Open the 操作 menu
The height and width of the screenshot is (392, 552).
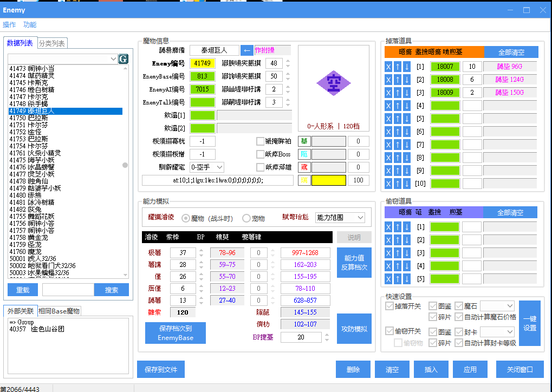pos(9,24)
